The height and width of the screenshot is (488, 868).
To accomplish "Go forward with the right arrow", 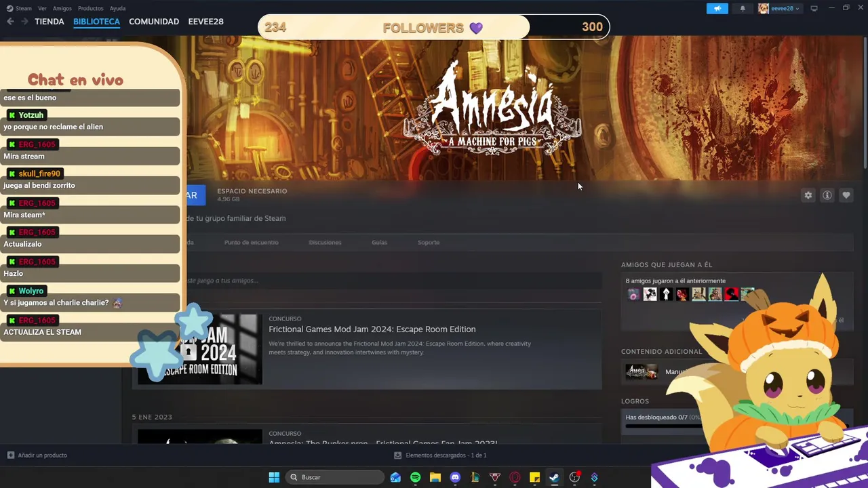I will [x=24, y=22].
